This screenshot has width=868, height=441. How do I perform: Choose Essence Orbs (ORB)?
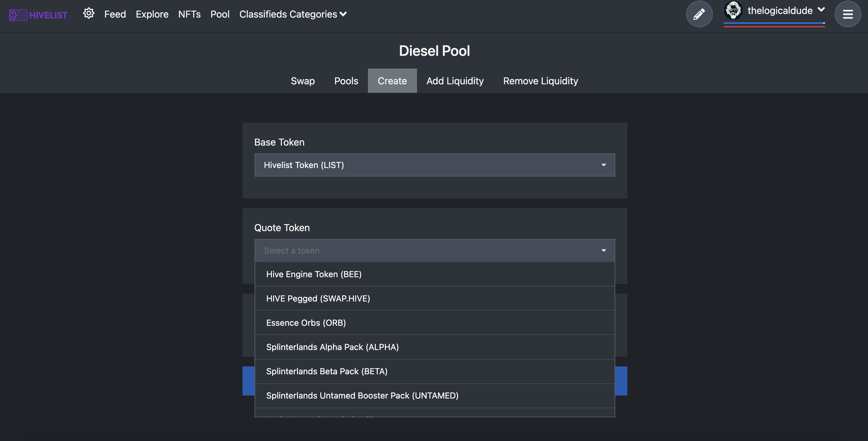click(x=435, y=323)
